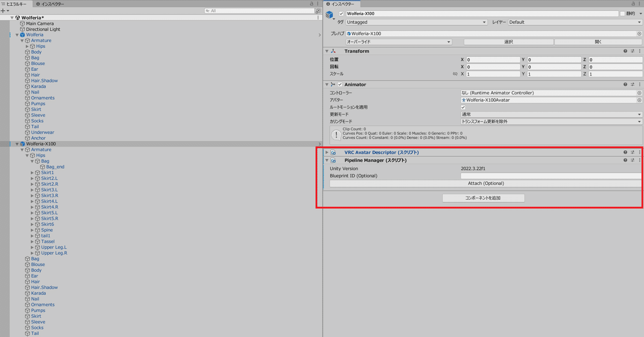
Task: Open the 更新モード (通常) dropdown
Action: click(551, 114)
